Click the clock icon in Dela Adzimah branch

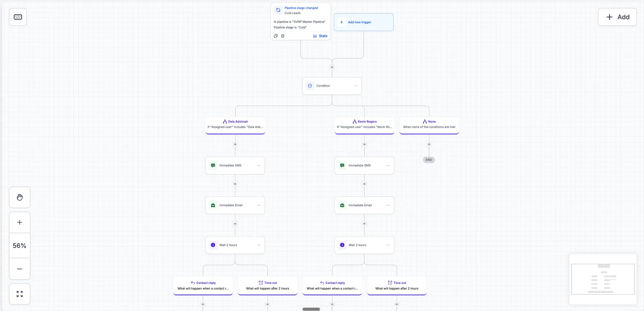213,245
